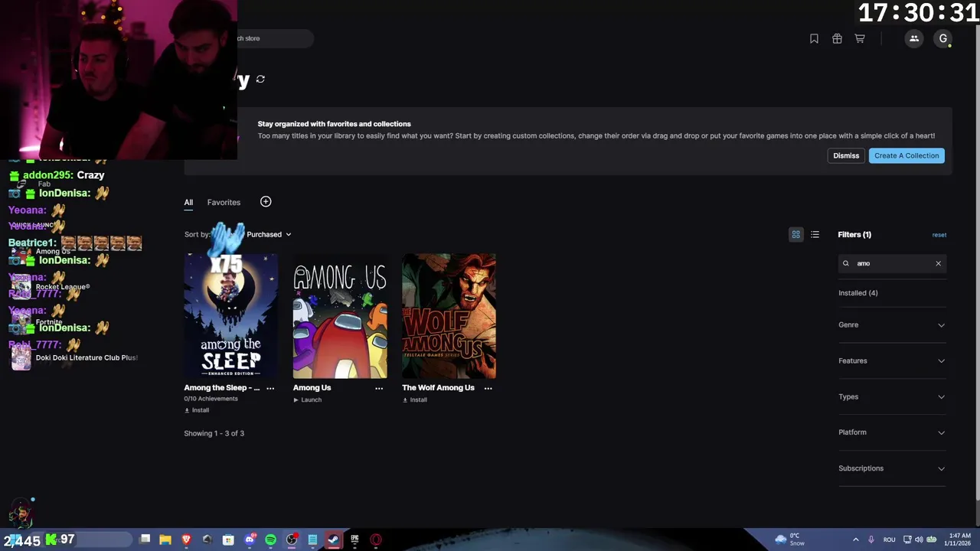The height and width of the screenshot is (551, 980).
Task: Open Spotify from the taskbar
Action: coord(270,540)
